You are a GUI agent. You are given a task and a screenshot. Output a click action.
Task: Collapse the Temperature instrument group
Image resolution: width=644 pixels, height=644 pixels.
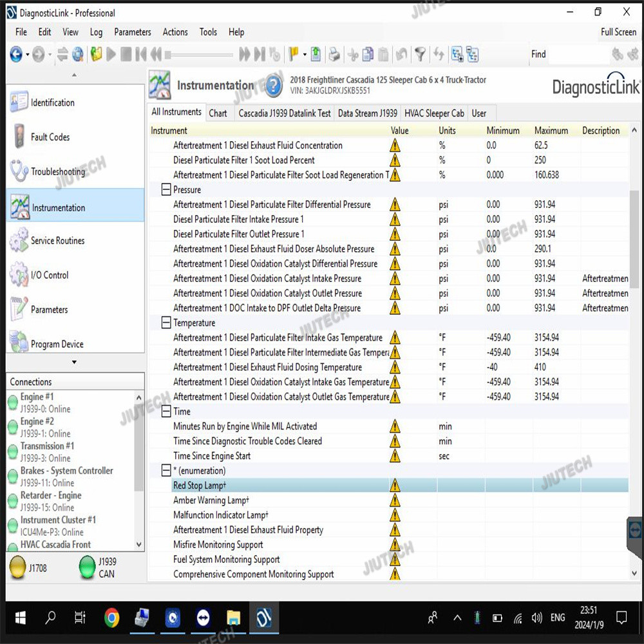(166, 323)
